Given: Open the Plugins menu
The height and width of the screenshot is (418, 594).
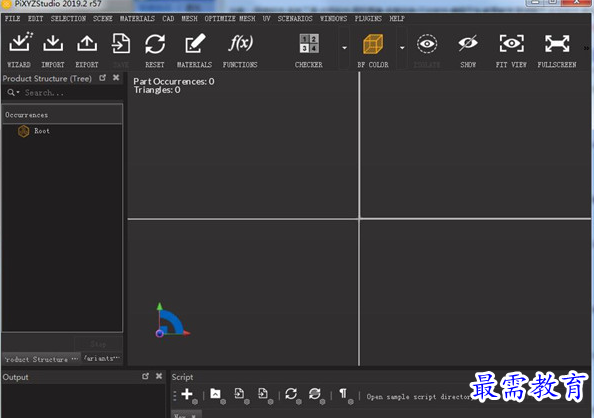Looking at the screenshot, I should click(368, 19).
